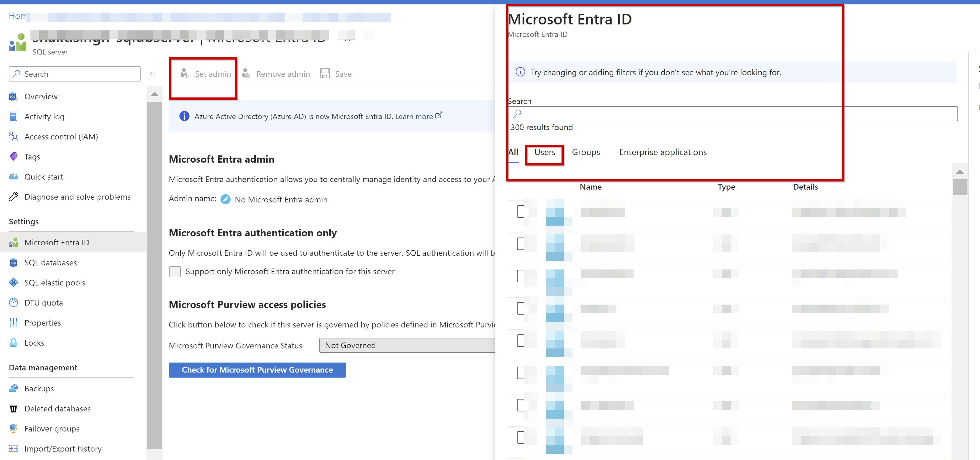Viewport: 980px width, 460px height.
Task: Click Check for Microsoft Purview Governance
Action: (x=257, y=369)
